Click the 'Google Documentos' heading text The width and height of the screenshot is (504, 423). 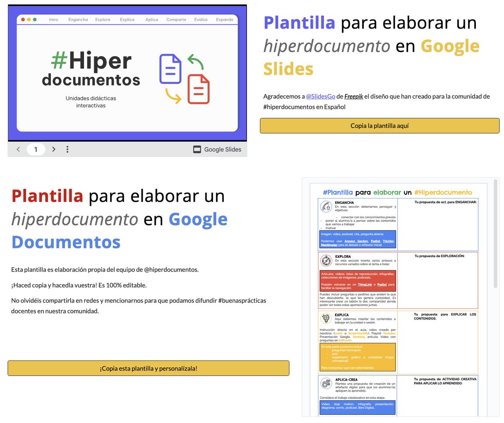point(119,230)
